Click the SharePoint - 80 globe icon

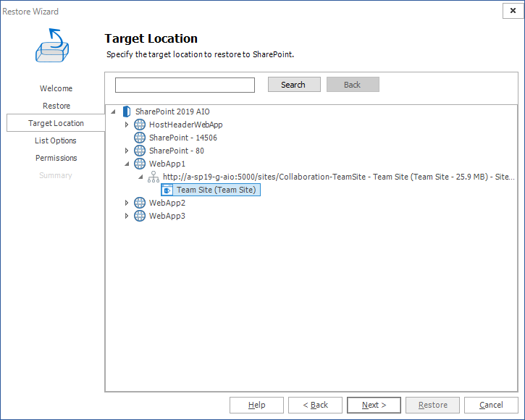tap(140, 151)
